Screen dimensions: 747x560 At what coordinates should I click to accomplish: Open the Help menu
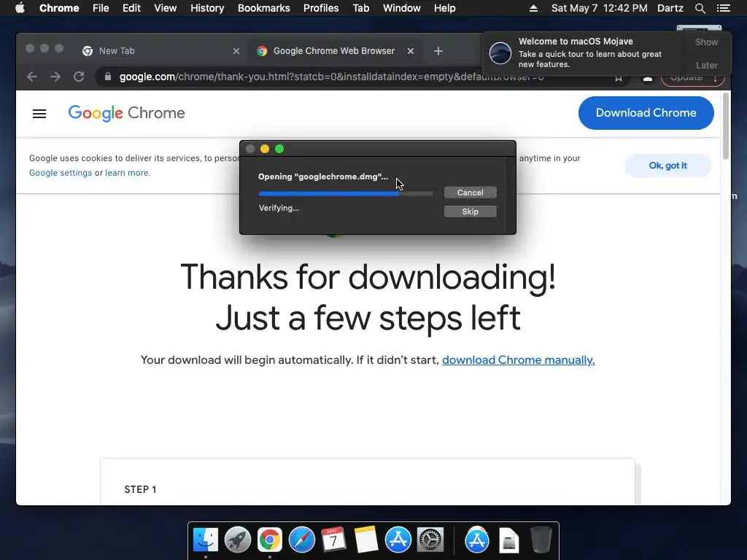click(x=444, y=8)
